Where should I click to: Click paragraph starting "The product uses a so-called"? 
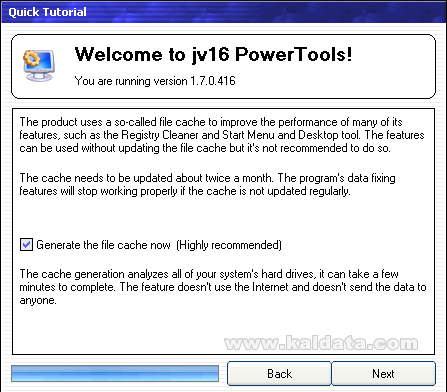(222, 135)
